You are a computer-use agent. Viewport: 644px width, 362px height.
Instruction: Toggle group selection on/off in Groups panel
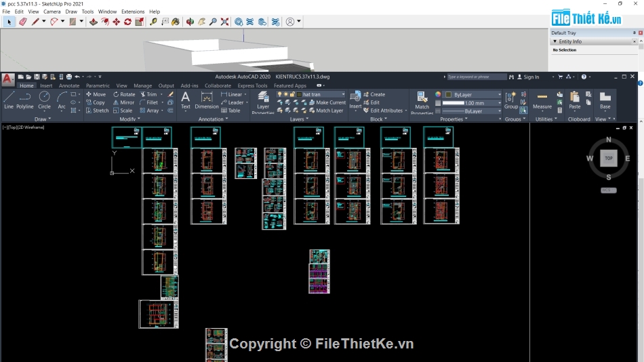tap(523, 110)
